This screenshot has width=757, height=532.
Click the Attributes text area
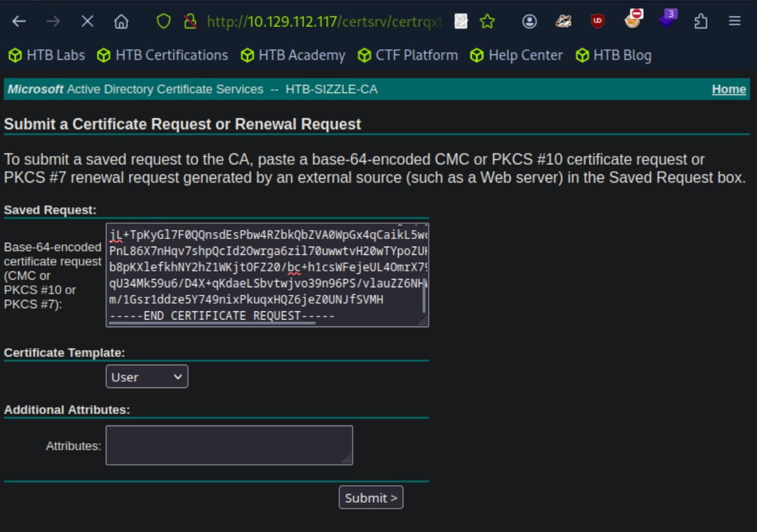coord(229,445)
